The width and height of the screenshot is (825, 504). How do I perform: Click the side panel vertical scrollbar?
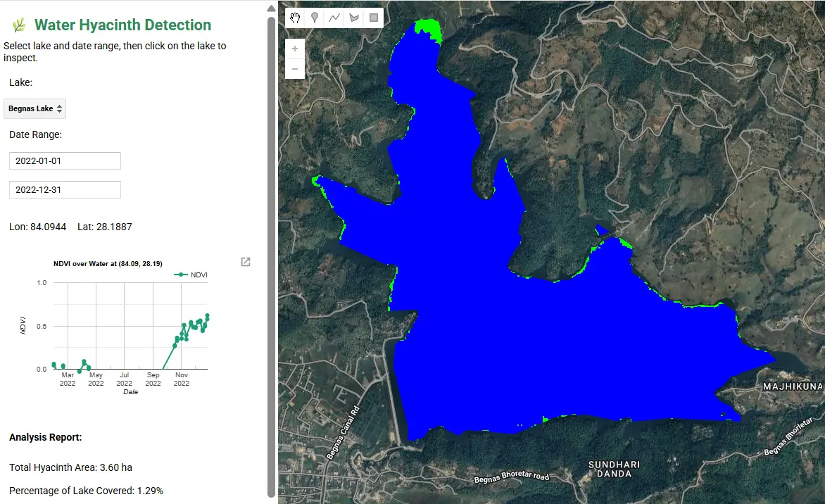tap(271, 253)
